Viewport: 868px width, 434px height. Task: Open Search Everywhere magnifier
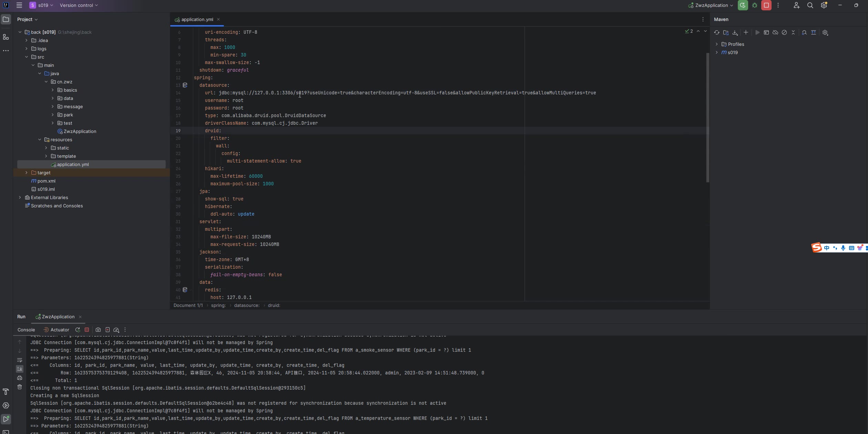click(x=810, y=5)
